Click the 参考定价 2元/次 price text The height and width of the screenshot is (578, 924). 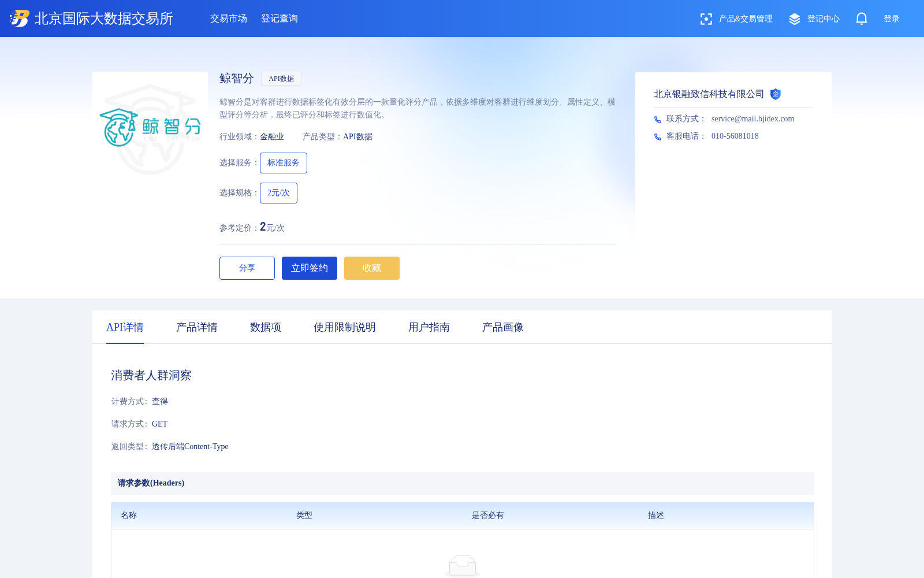click(x=272, y=227)
